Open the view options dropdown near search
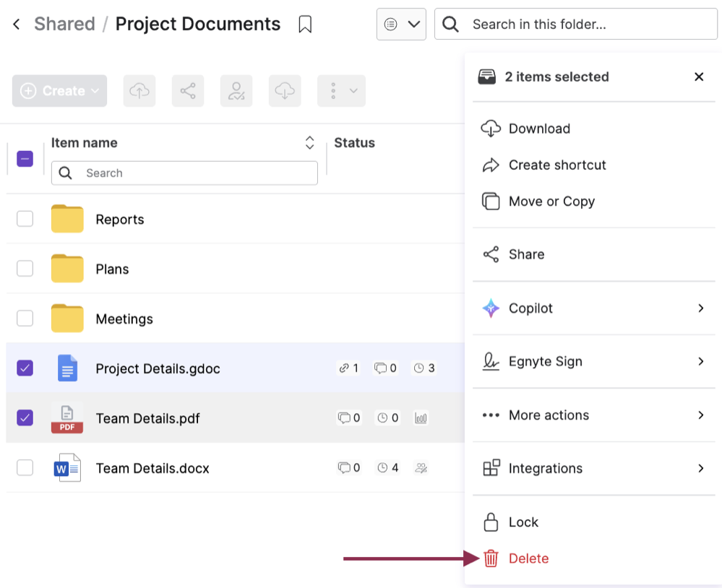Screen dimensions: 722x588 tap(401, 24)
